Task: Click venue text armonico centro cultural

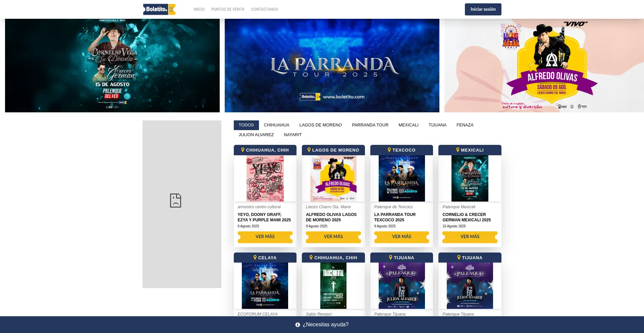Action: (x=259, y=207)
